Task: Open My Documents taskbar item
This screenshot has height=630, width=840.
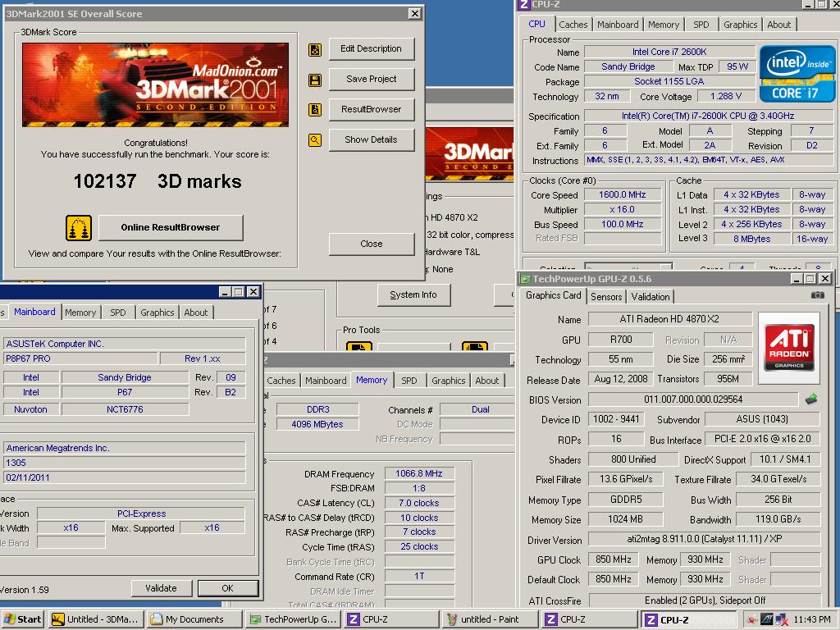Action: (194, 619)
